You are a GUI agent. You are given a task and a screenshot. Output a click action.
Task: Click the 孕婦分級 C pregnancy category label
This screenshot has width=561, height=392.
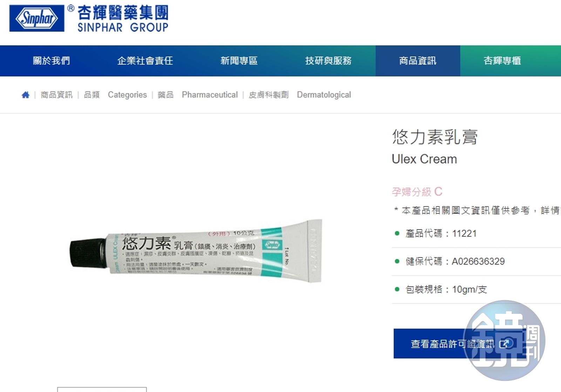click(417, 192)
